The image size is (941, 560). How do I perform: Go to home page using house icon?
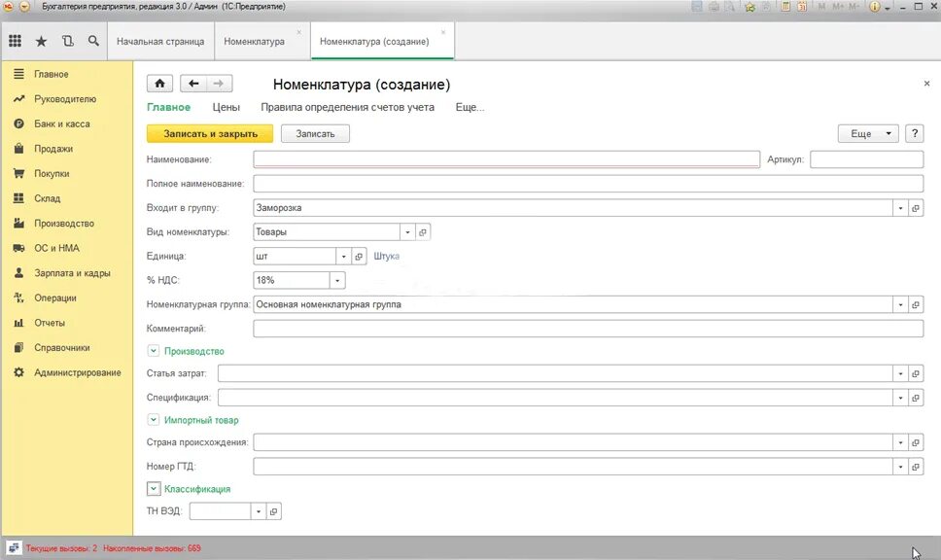(159, 84)
